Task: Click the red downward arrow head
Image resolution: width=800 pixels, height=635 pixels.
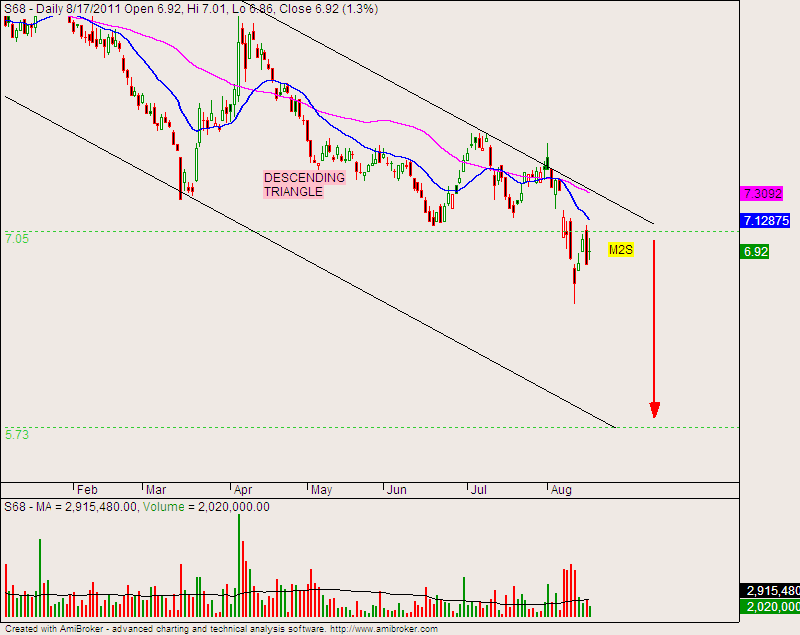Action: click(x=655, y=409)
